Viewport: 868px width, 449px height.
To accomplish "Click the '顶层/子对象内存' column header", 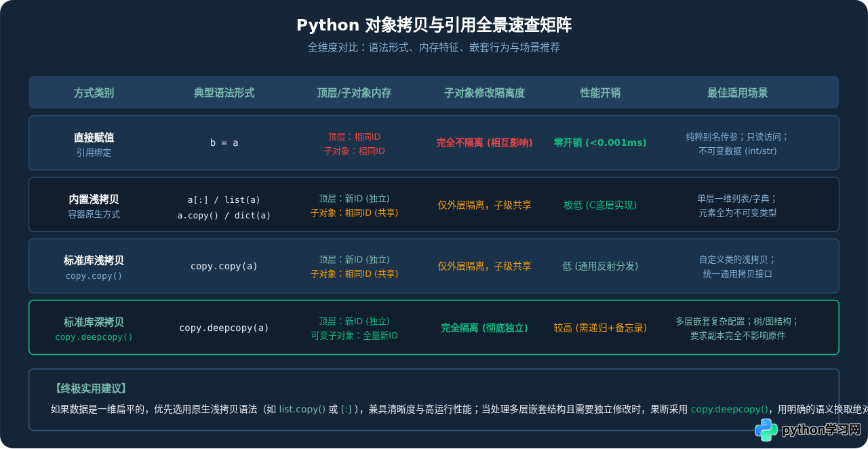I will coord(354,93).
